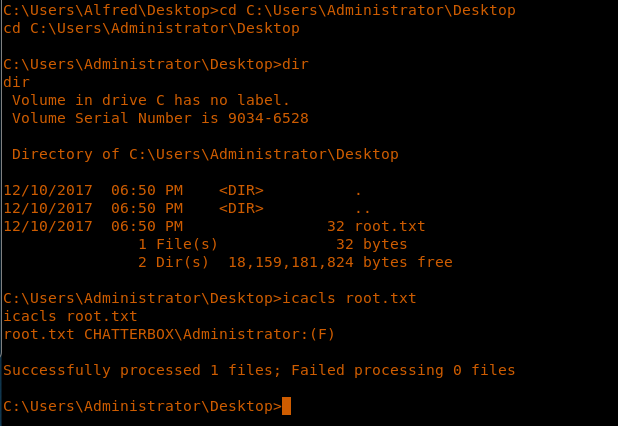Click the echoed 'cd C:\Users\Administrator\Desktop' on the second line

pyautogui.click(x=150, y=28)
